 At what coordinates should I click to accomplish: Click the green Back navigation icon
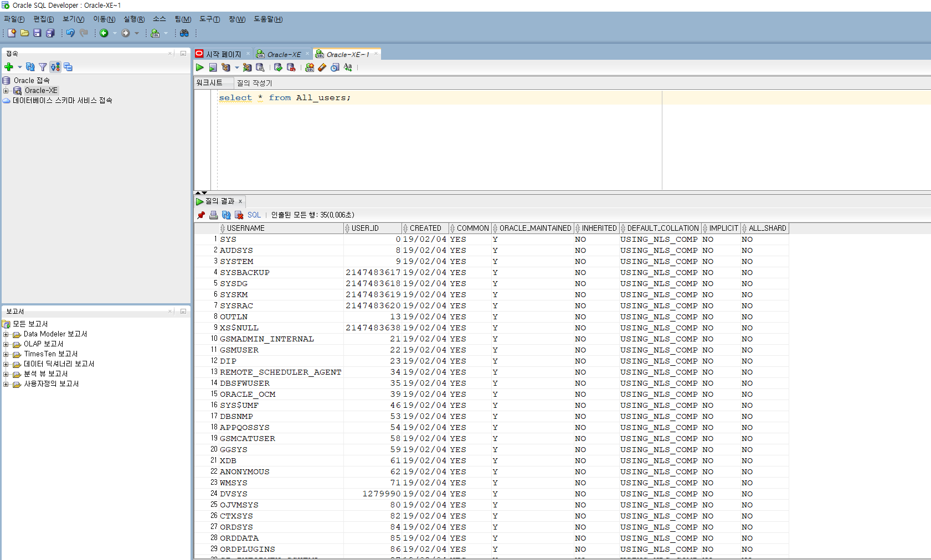coord(104,33)
